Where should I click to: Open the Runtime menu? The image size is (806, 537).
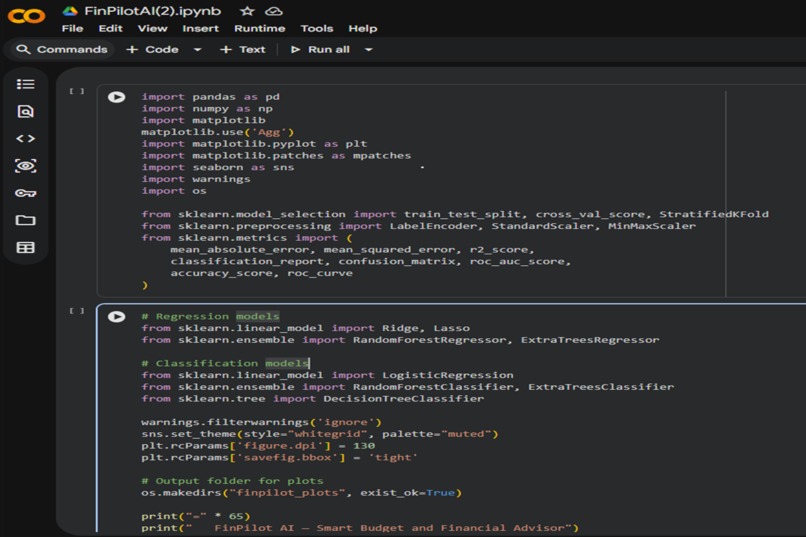tap(260, 28)
